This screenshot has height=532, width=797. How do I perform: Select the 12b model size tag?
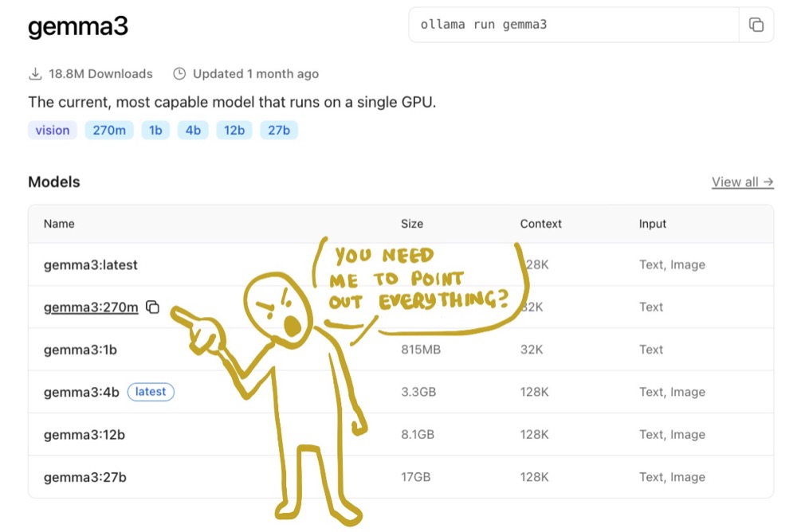coord(234,130)
